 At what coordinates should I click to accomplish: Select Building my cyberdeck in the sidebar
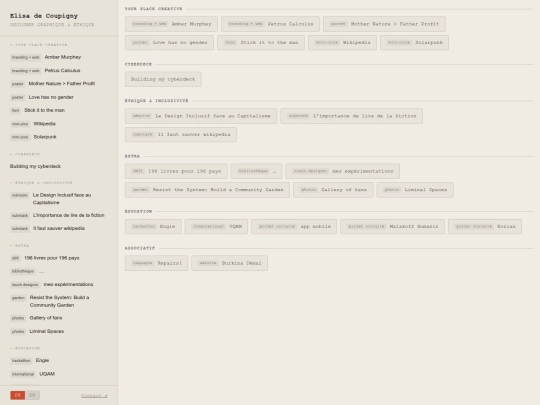pyautogui.click(x=35, y=166)
